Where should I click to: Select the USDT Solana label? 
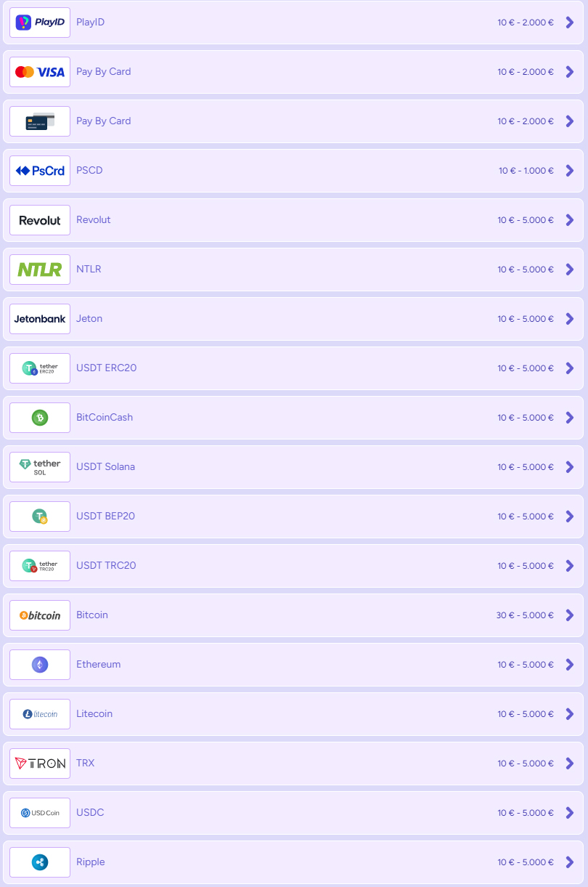105,467
